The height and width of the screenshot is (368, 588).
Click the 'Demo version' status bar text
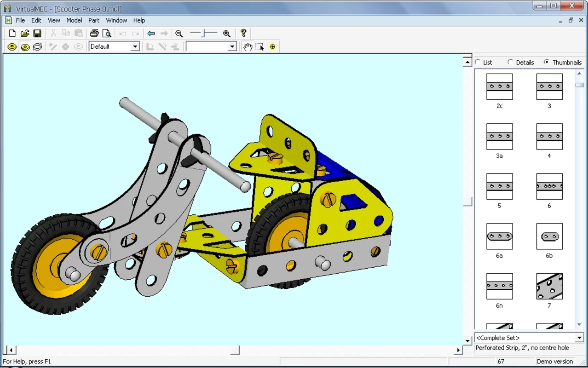click(x=555, y=362)
